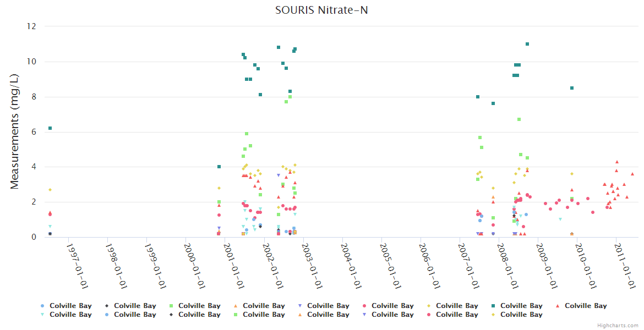
Task: Click the Measurements (mg/L) axis title
Action: [15, 132]
